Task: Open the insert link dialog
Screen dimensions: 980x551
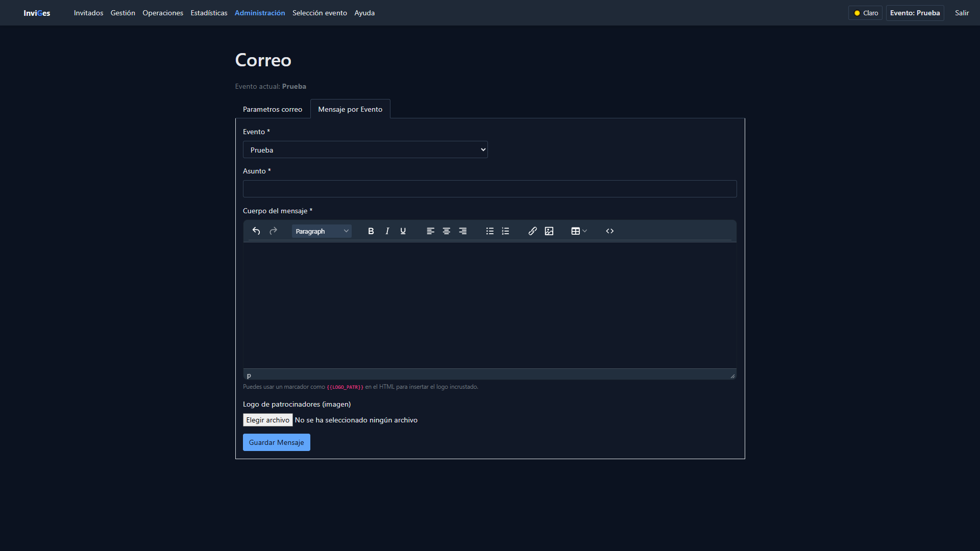Action: [x=532, y=231]
